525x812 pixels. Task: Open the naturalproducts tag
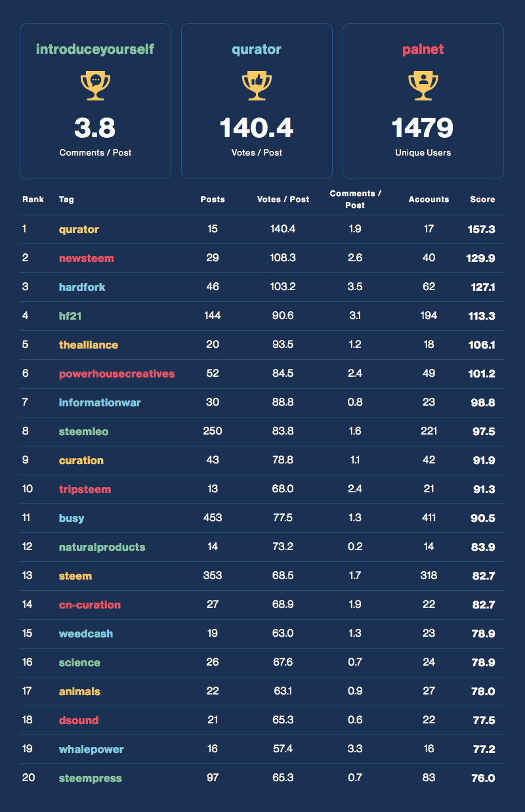coord(102,547)
